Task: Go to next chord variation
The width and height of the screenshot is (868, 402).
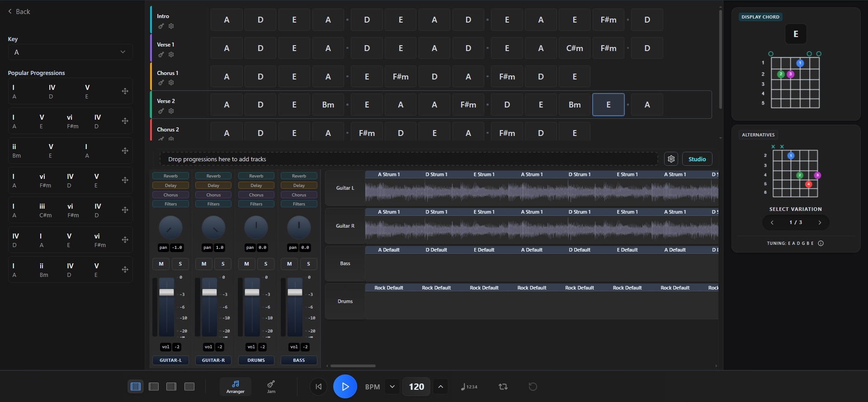Action: 820,223
